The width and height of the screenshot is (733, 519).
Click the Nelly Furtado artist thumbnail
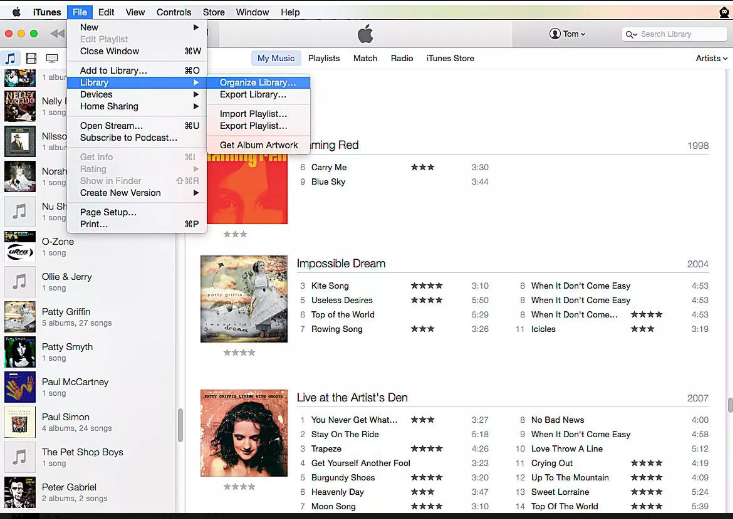coord(20,107)
